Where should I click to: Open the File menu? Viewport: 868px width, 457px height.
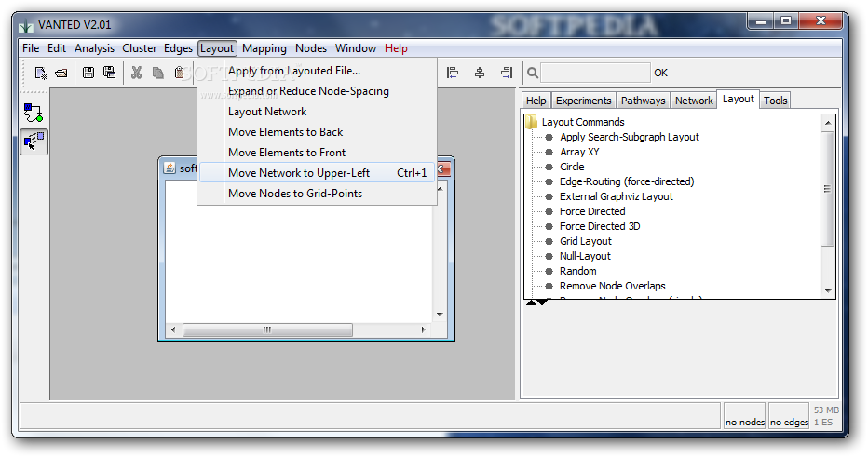tap(31, 48)
